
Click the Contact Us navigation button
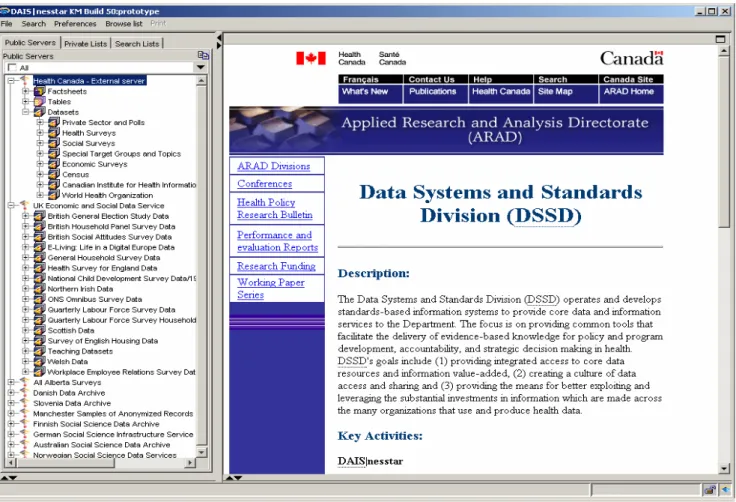[x=436, y=79]
